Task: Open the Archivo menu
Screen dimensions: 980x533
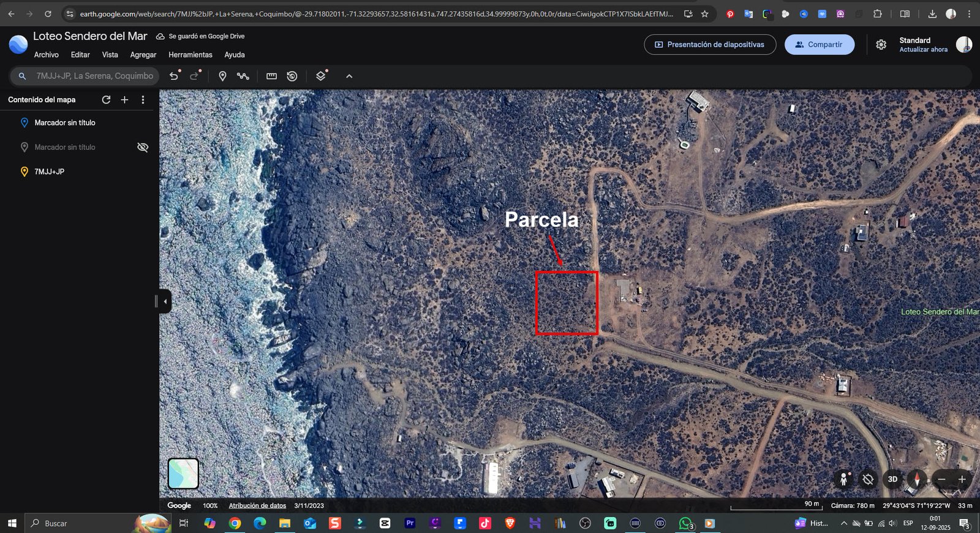Action: click(x=47, y=55)
